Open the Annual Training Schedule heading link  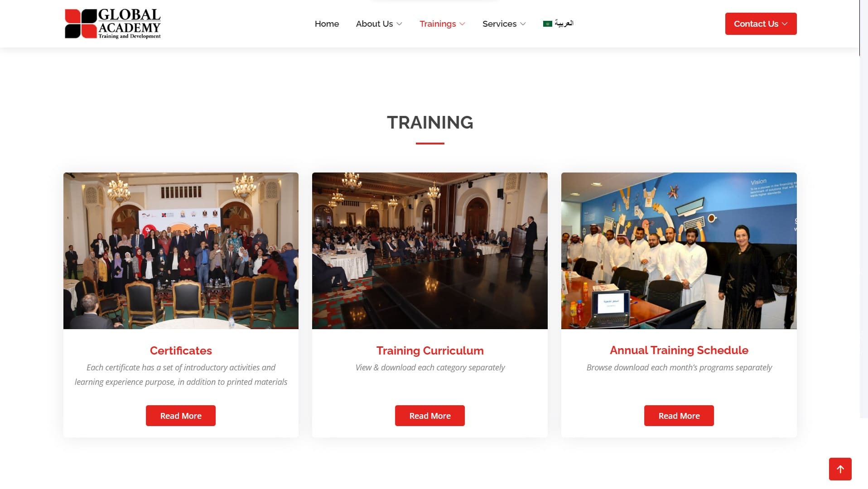coord(679,350)
